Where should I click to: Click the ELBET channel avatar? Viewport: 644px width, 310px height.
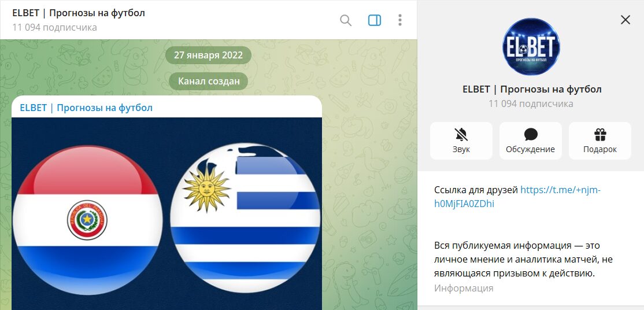coord(531,46)
